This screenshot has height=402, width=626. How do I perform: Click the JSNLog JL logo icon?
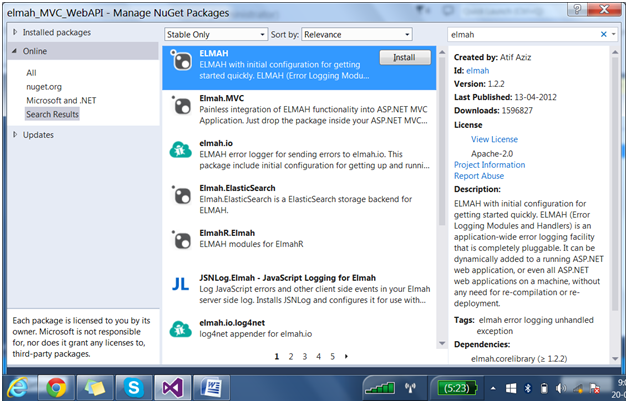[180, 285]
